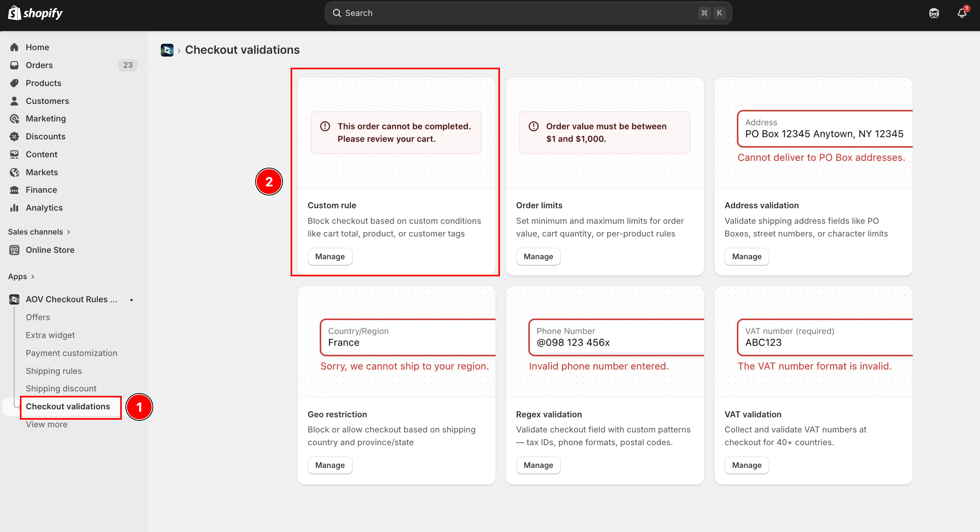Manage the Custom rule validation
980x532 pixels.
coord(330,257)
